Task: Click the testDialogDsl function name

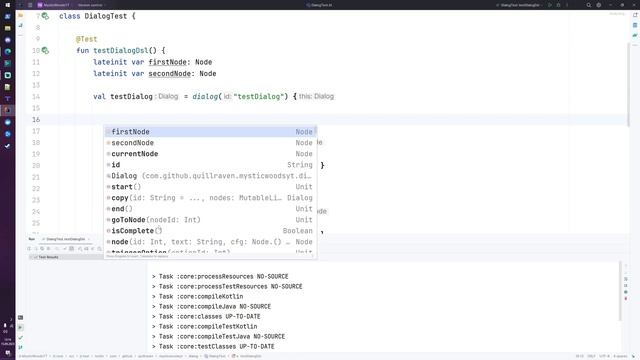Action: pyautogui.click(x=121, y=51)
